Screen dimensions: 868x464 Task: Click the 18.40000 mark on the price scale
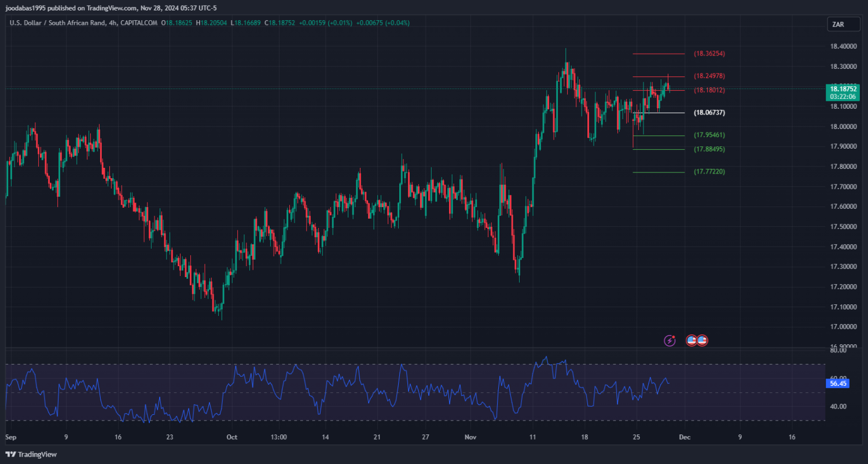[843, 47]
